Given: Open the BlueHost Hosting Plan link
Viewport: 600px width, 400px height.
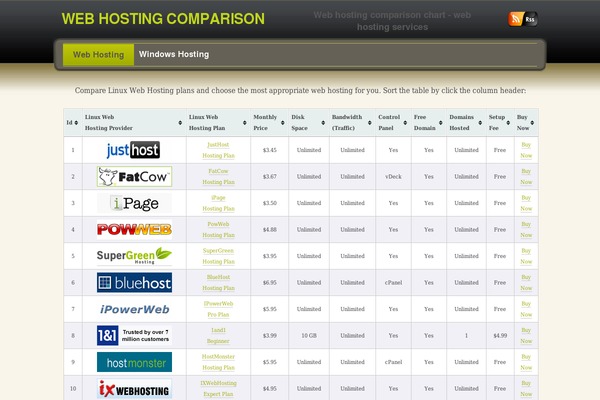Looking at the screenshot, I should point(218,282).
